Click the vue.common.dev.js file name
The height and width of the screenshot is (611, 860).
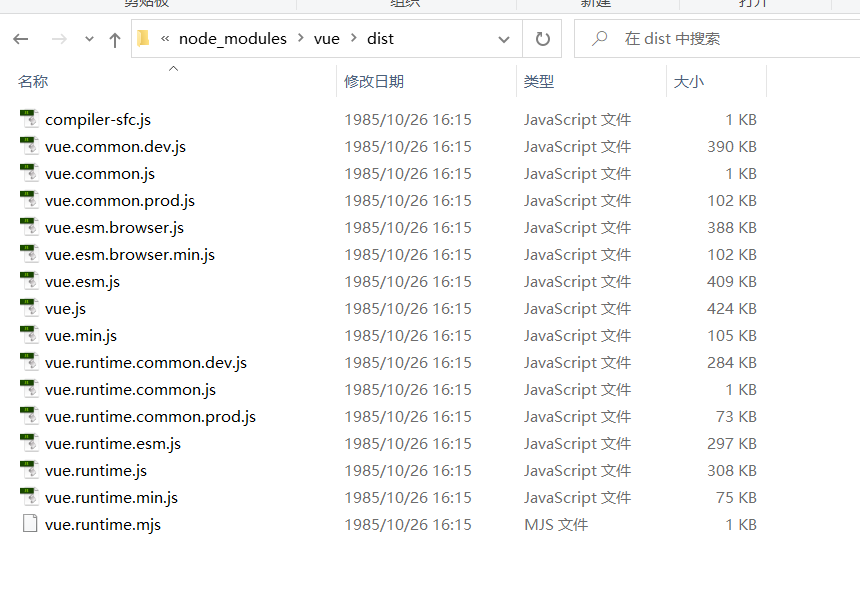point(115,147)
